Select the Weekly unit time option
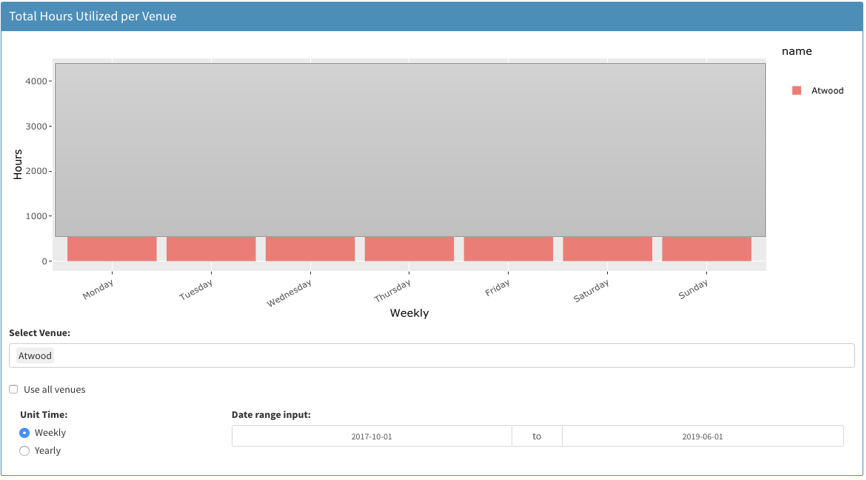This screenshot has height=480, width=866. coord(25,433)
